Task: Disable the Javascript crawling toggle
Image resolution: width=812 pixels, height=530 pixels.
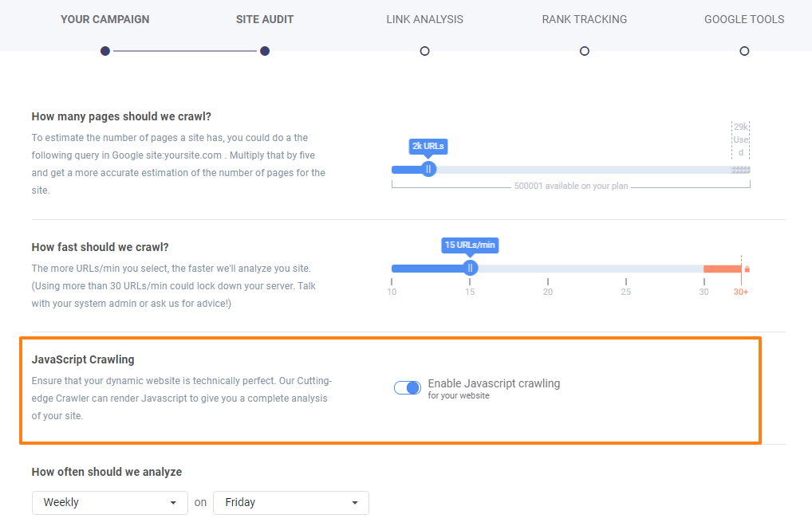Action: pyautogui.click(x=408, y=387)
